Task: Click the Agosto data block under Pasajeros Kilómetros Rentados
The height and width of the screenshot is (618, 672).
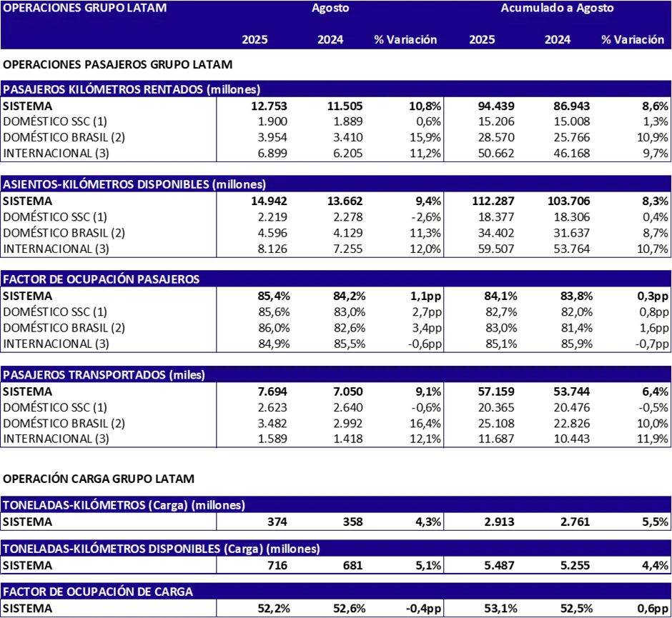Action: point(329,130)
